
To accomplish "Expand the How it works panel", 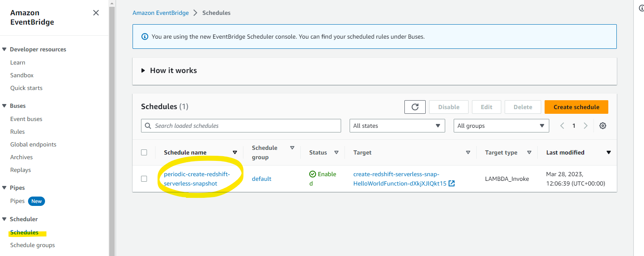I will pos(143,70).
